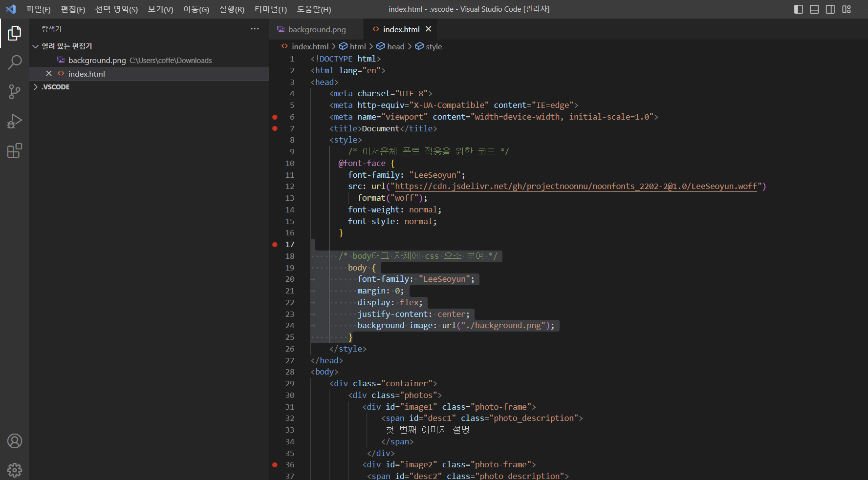
Task: Expand the .VSCODE folder section
Action: pos(149,87)
